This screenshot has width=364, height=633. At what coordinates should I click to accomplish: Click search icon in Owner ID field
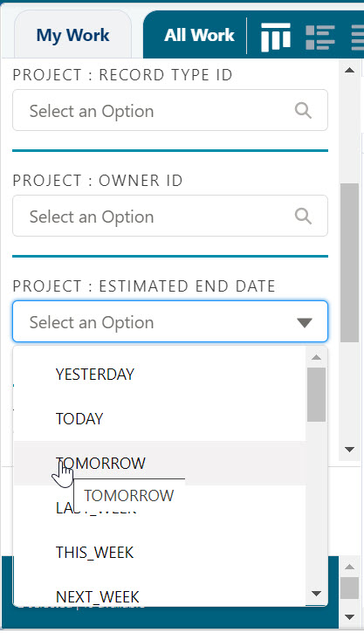pyautogui.click(x=303, y=216)
